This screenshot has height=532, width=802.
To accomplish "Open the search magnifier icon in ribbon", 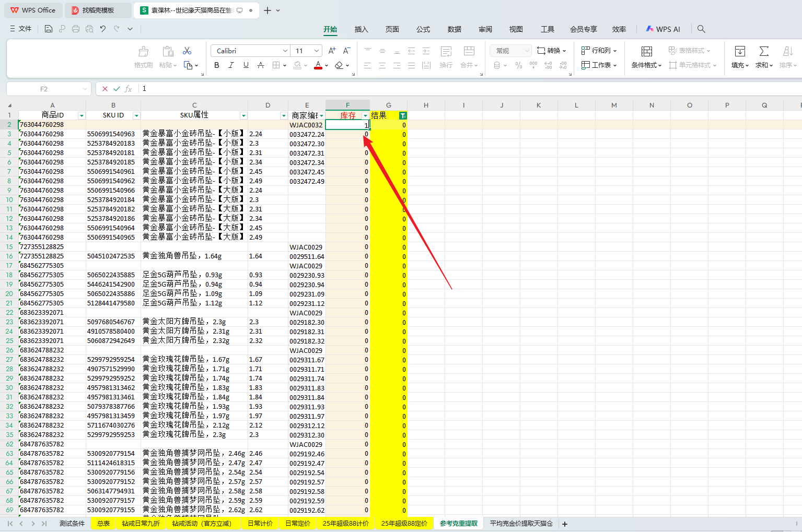I will [701, 29].
